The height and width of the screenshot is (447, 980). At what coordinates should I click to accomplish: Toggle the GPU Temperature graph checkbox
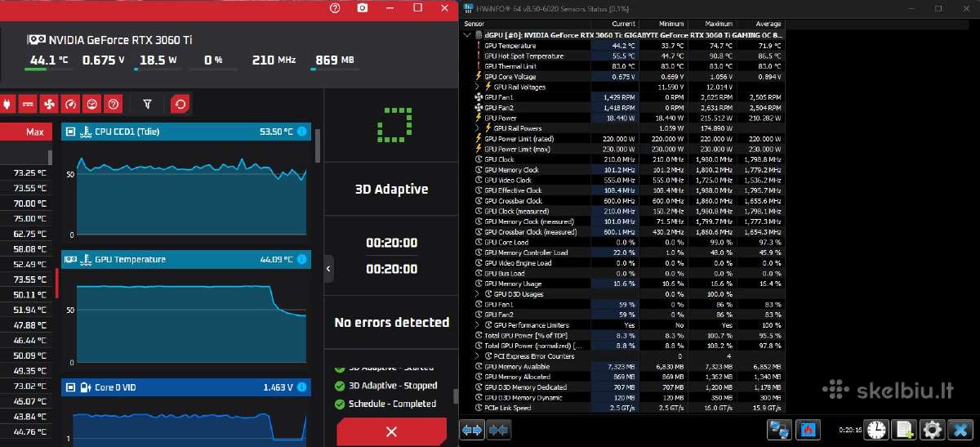coord(70,260)
